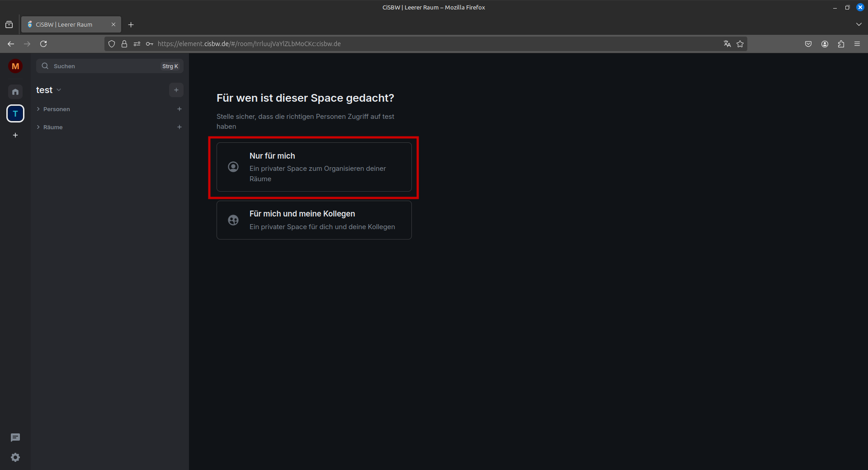Open the test space dropdown chevron
The image size is (868, 470).
59,90
